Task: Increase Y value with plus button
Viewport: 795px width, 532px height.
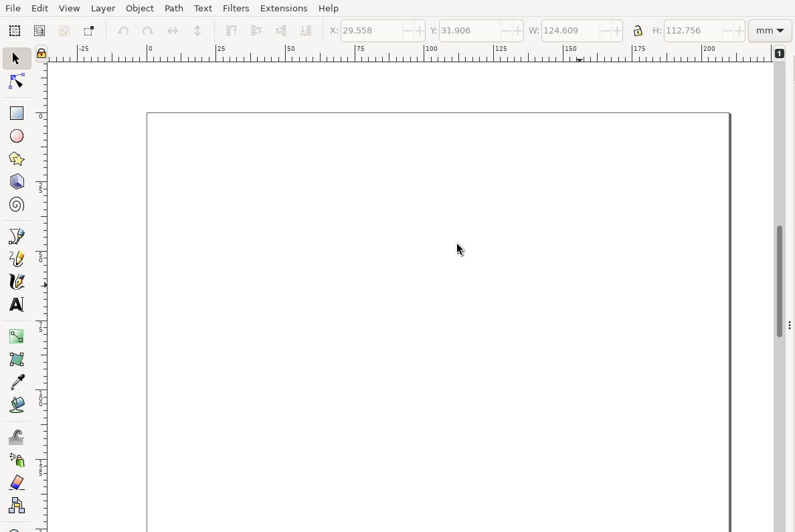Action: [x=518, y=30]
